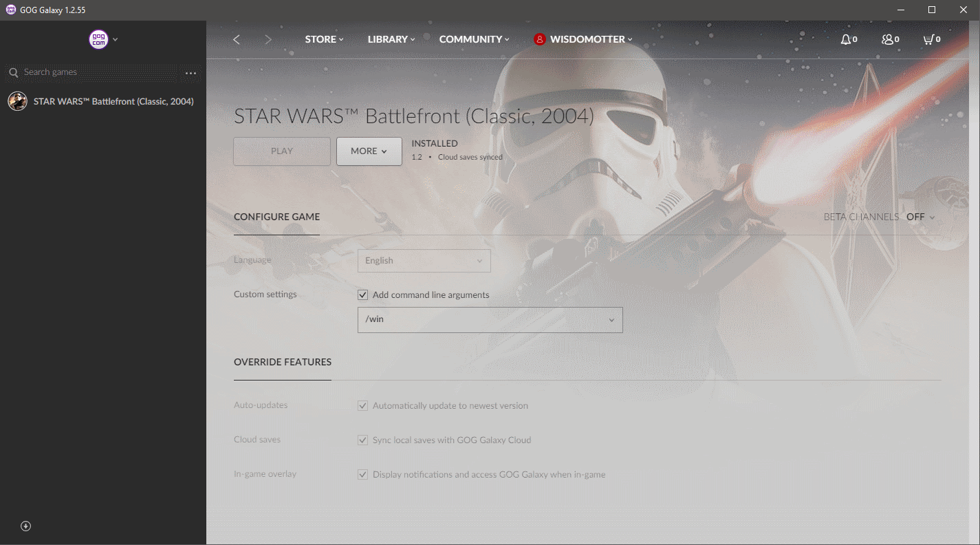Open the three-dot options next to search
Screen dimensions: 980x545
coord(190,73)
